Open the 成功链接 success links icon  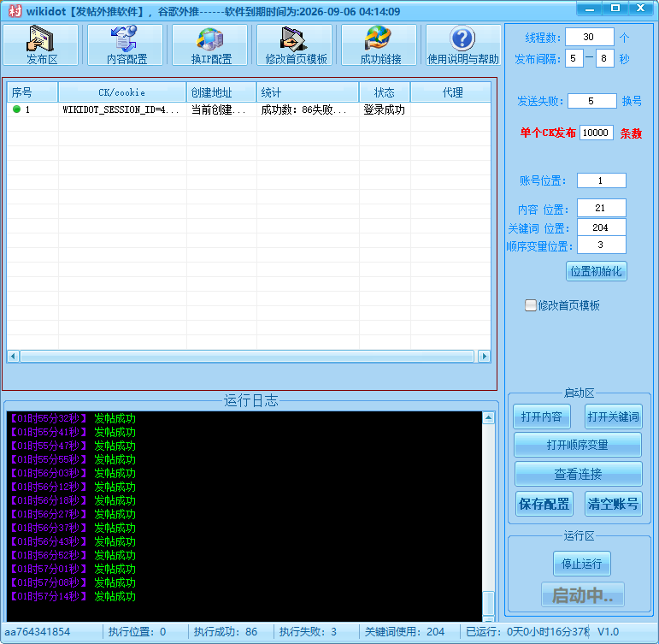380,44
